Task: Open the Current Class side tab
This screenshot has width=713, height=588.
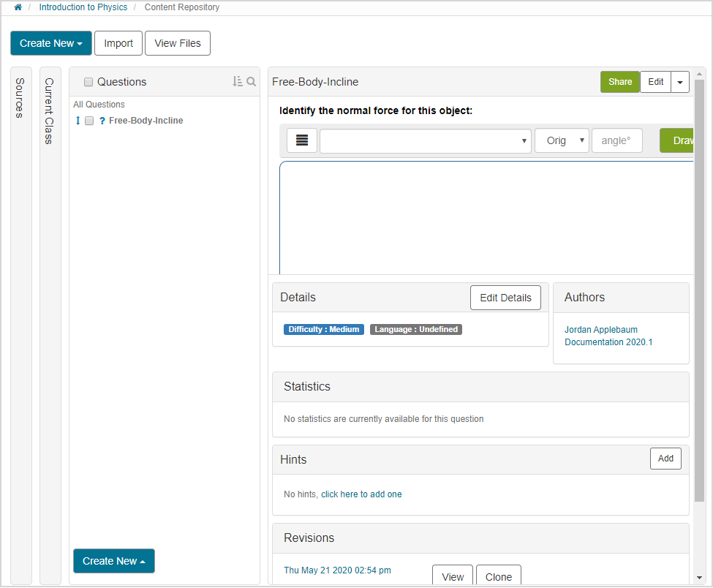Action: tap(50, 110)
